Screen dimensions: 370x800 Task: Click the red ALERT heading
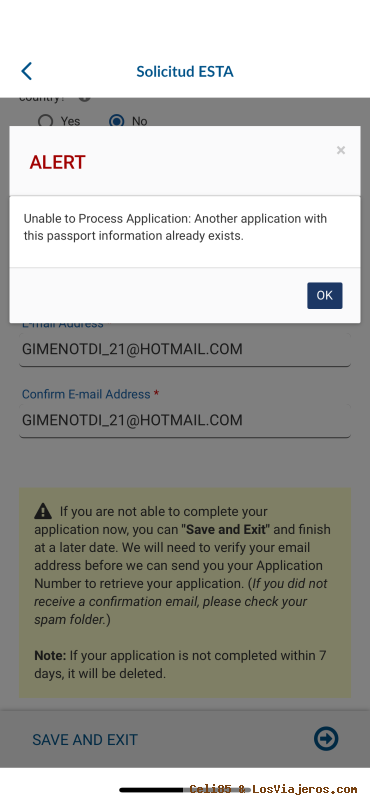[57, 162]
